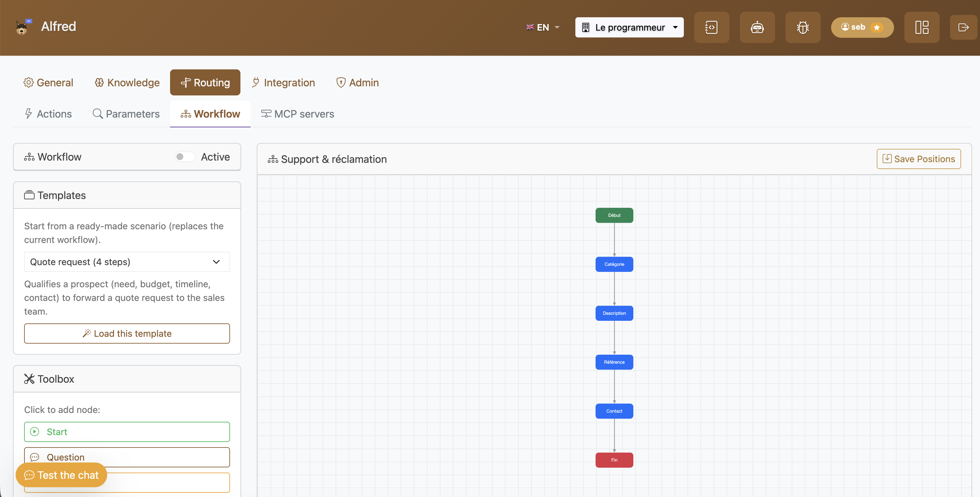980x497 pixels.
Task: Click the Templates stack icon
Action: pyautogui.click(x=29, y=195)
